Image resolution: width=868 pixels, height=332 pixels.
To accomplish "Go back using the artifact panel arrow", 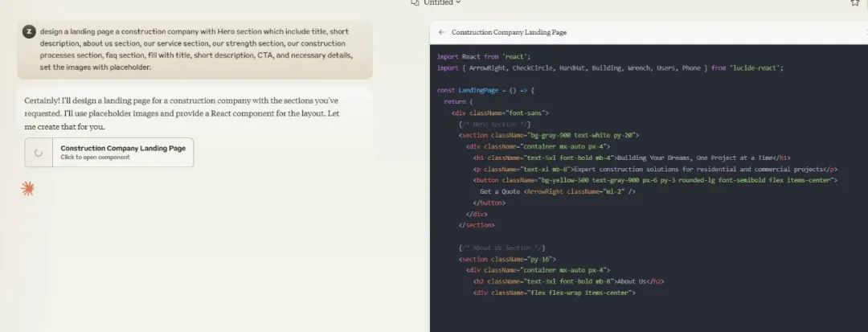I will point(441,32).
